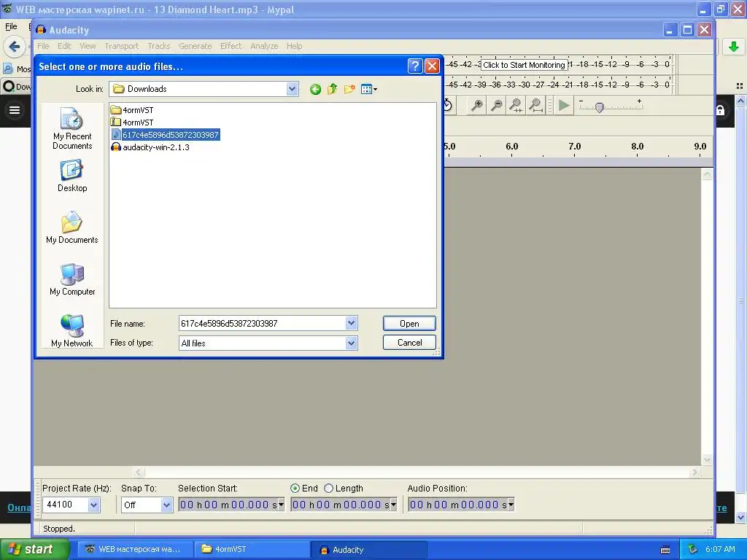The width and height of the screenshot is (747, 560).
Task: Click the Zoom In magnifier in Audacity
Action: tap(476, 105)
